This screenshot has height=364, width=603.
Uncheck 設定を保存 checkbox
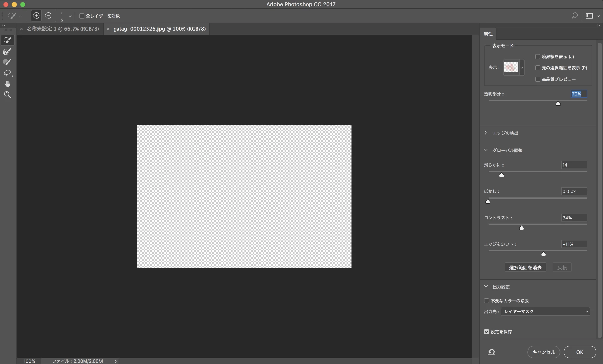tap(486, 332)
